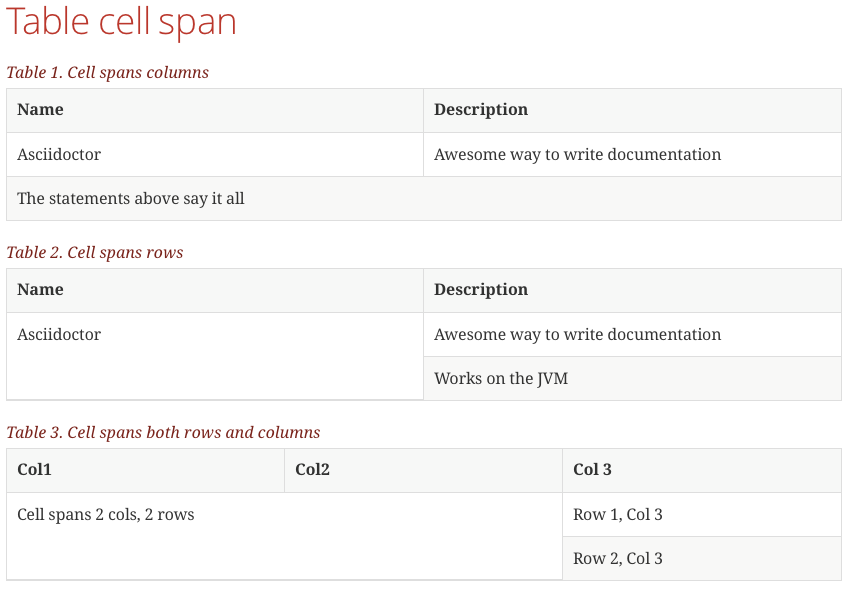Select the "Row 1, Col 3" cell

tap(617, 515)
